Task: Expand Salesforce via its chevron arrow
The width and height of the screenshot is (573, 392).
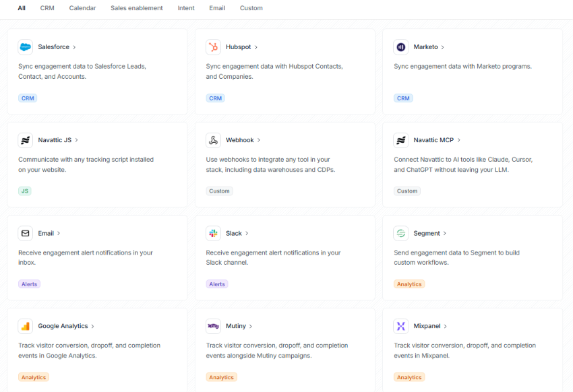Action: (x=74, y=47)
